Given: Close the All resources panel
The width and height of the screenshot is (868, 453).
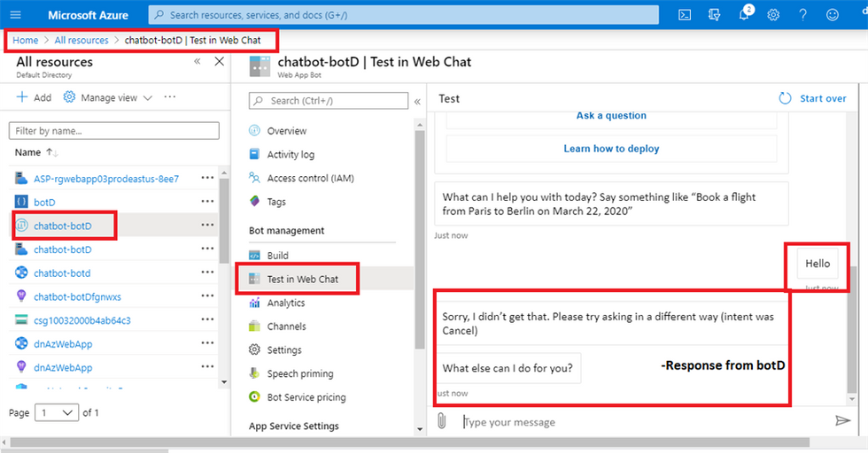Looking at the screenshot, I should point(220,62).
